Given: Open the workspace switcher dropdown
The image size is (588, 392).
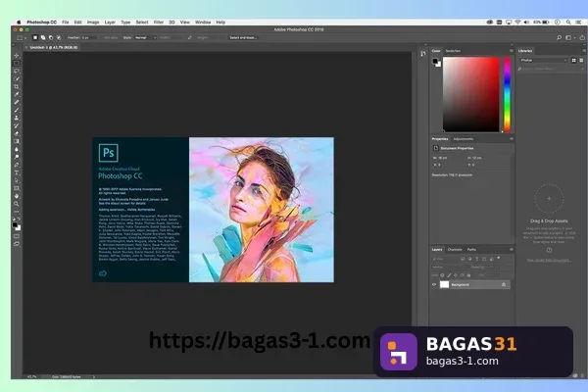Looking at the screenshot, I should pyautogui.click(x=570, y=37).
